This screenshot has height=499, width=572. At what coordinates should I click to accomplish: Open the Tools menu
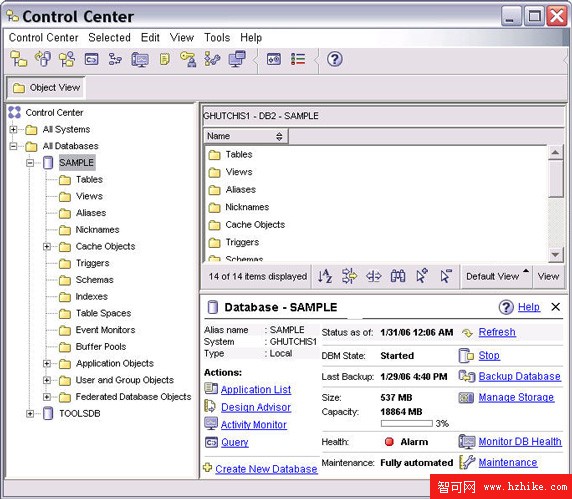[x=217, y=38]
